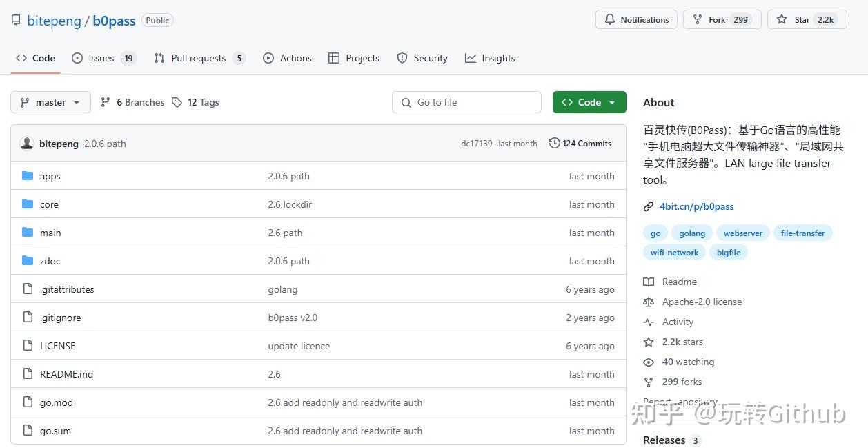Screen dimensions: 868x448
Task: Click the bitepeng avatar in the commit header
Action: click(x=27, y=144)
